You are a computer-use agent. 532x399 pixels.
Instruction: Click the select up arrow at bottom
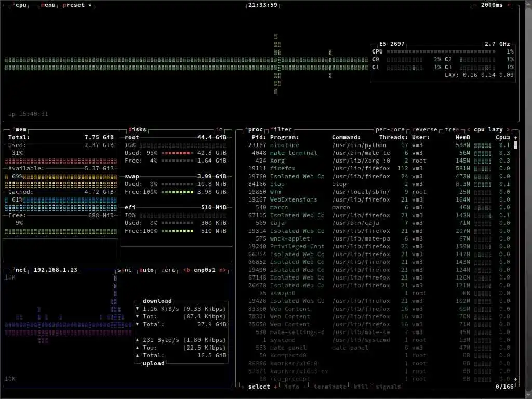(243, 387)
